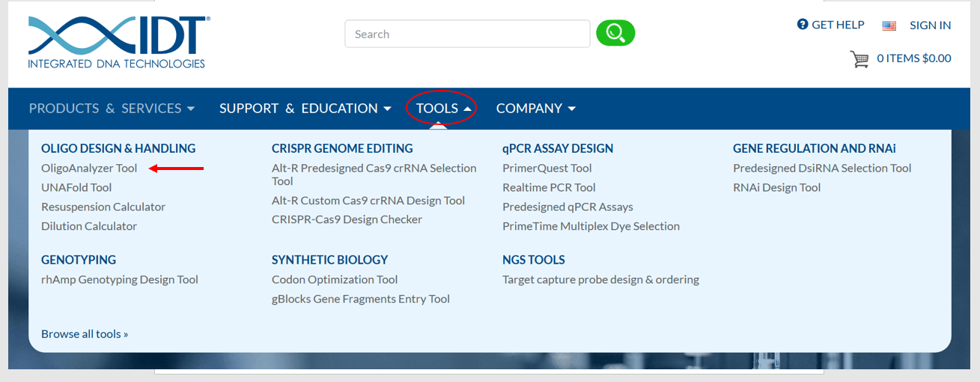Open the GENOTYPING category heading

(x=79, y=260)
